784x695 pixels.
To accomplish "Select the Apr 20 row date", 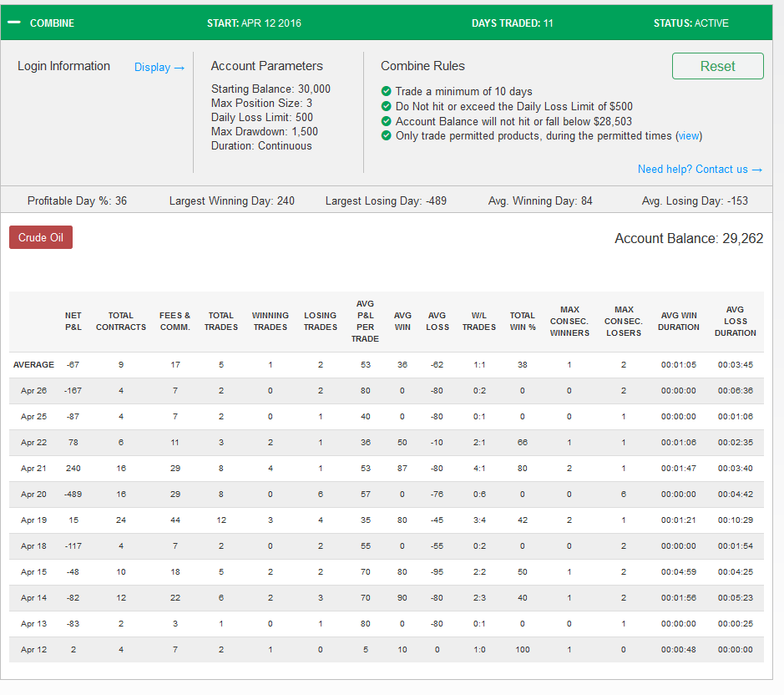I will (33, 495).
